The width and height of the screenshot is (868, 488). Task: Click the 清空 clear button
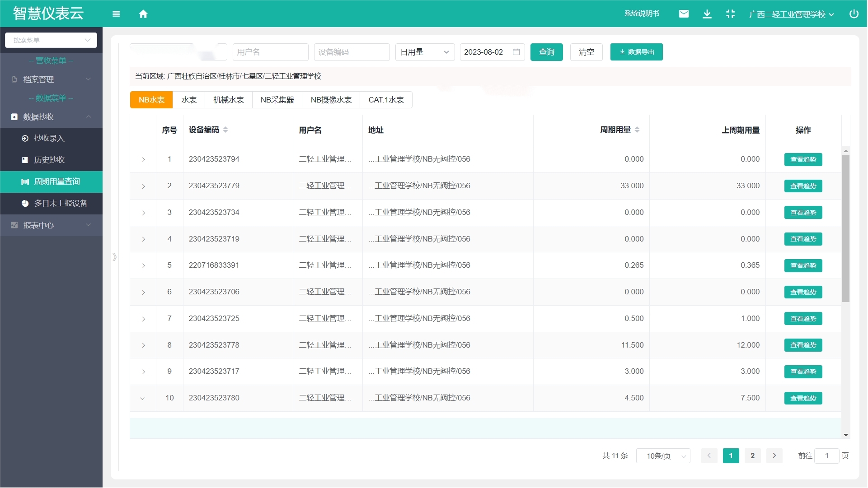pyautogui.click(x=586, y=52)
